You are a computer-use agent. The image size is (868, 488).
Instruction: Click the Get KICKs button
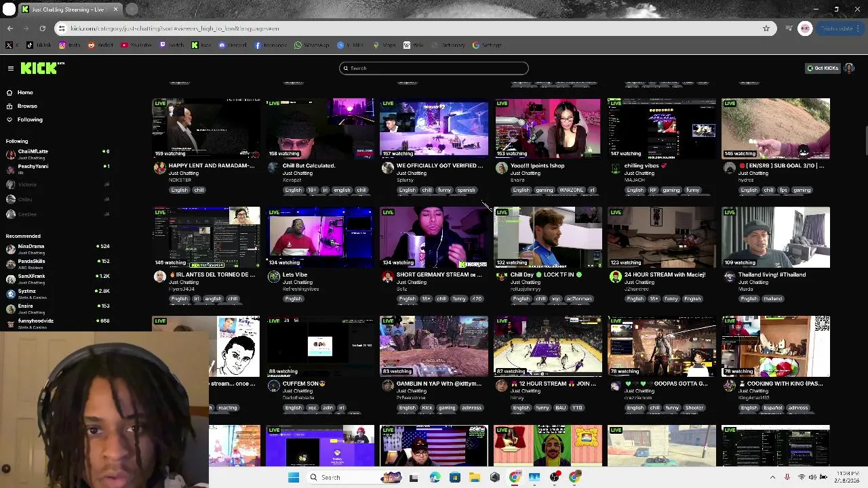click(822, 68)
